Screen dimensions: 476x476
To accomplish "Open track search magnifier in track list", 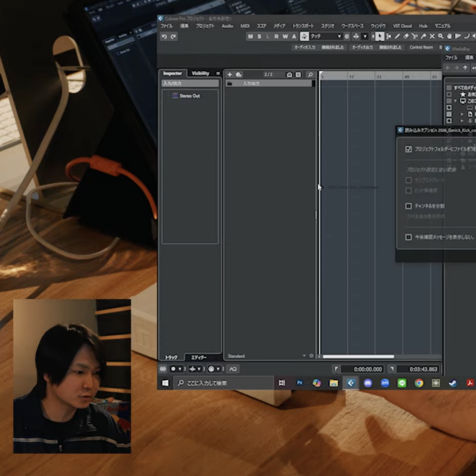I will 310,74.
